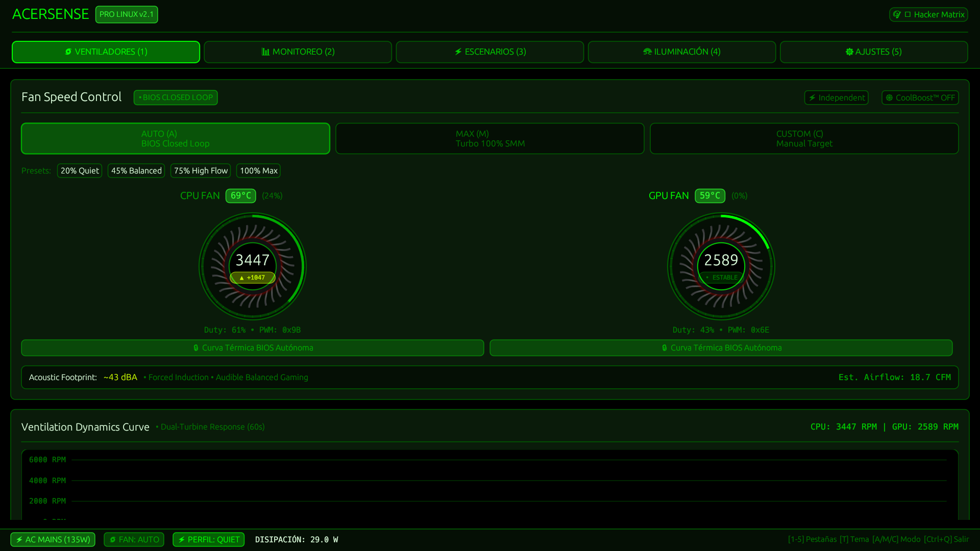Click the +1047 RPM delta badge
The height and width of the screenshot is (551, 980).
point(253,278)
